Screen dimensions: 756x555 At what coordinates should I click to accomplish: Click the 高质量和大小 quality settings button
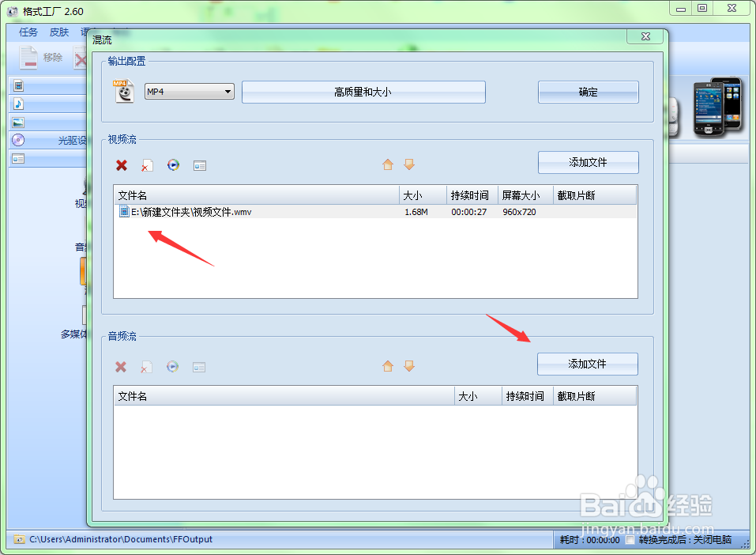[363, 92]
